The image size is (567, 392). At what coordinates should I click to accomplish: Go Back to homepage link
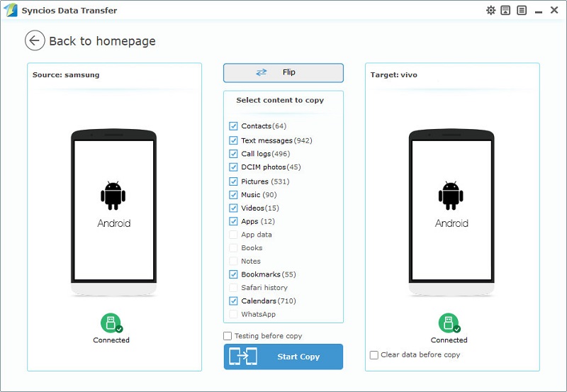(x=102, y=41)
